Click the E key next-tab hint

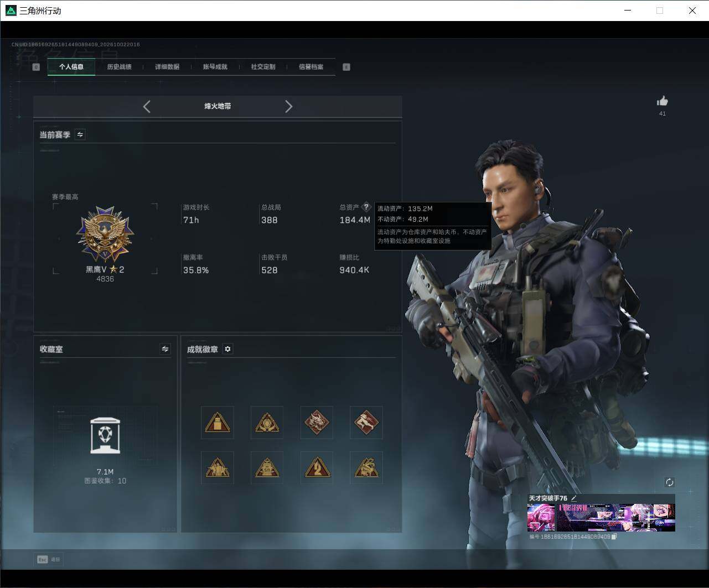pos(346,67)
